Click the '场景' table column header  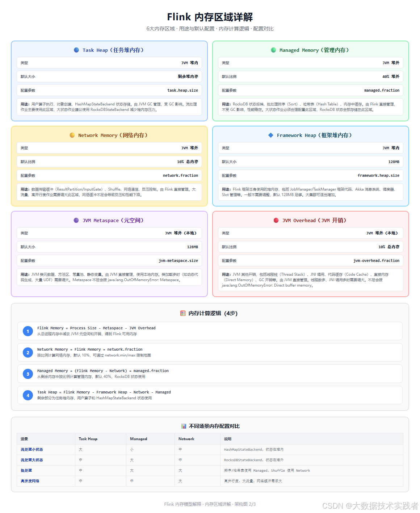coord(24,439)
